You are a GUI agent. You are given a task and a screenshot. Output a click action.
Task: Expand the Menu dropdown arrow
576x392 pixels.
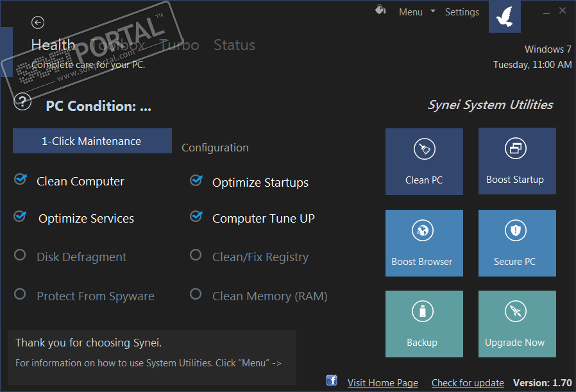tap(433, 12)
